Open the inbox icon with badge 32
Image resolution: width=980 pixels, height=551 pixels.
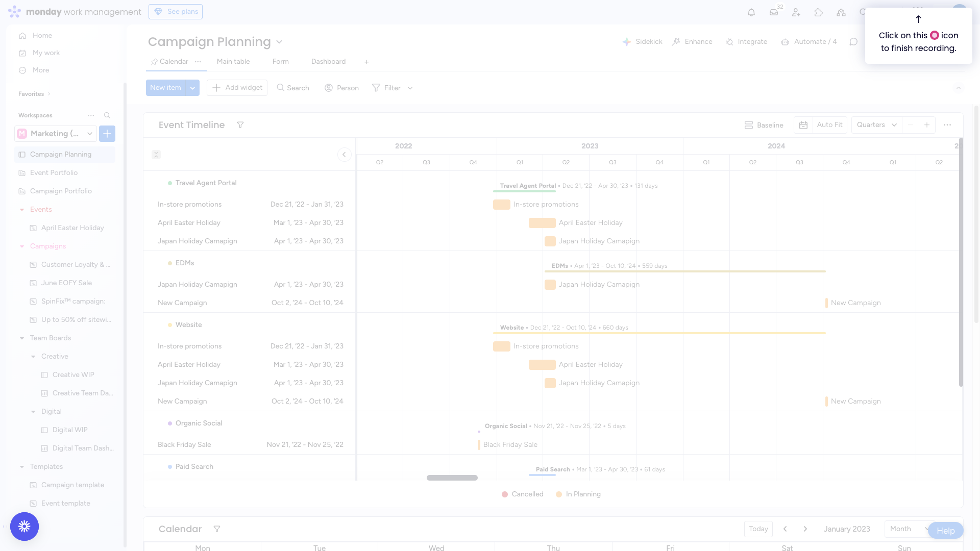pos(774,12)
